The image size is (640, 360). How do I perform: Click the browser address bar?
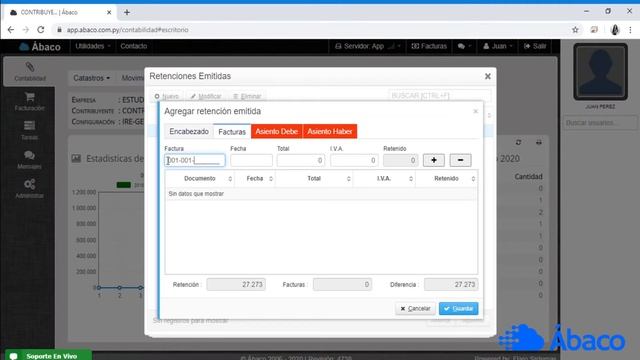310,30
